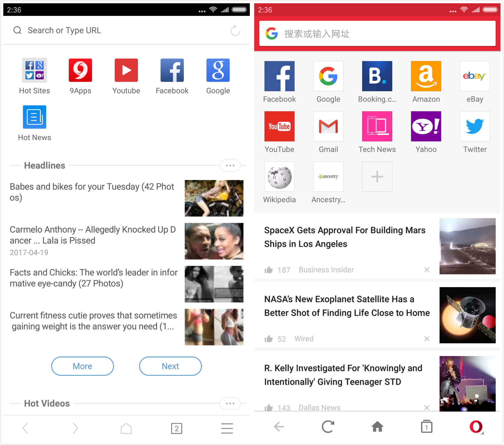504x445 pixels.
Task: Launch the Gmail speed dial tile
Action: tap(328, 126)
